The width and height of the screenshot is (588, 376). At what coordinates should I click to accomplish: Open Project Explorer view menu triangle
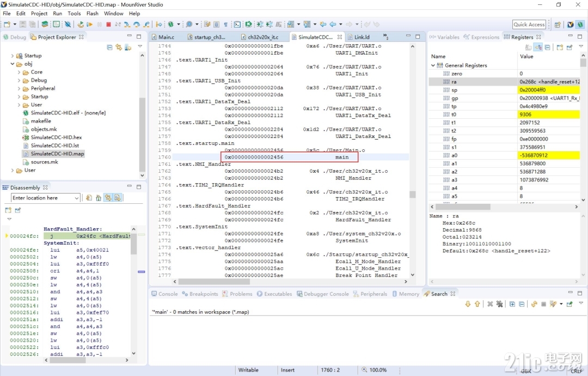[140, 46]
